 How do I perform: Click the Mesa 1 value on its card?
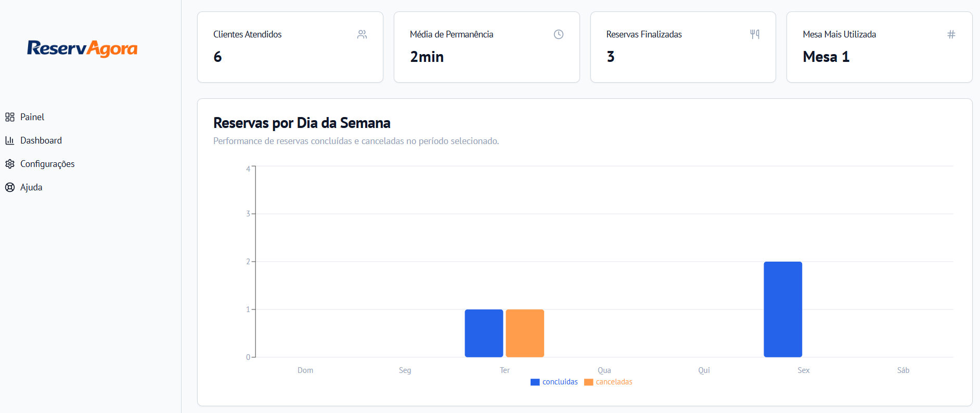pyautogui.click(x=826, y=57)
